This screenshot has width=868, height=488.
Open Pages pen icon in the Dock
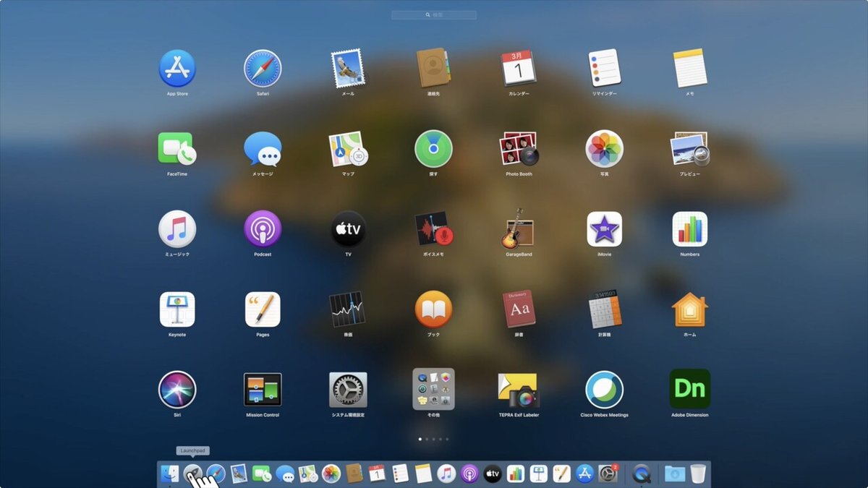point(562,474)
